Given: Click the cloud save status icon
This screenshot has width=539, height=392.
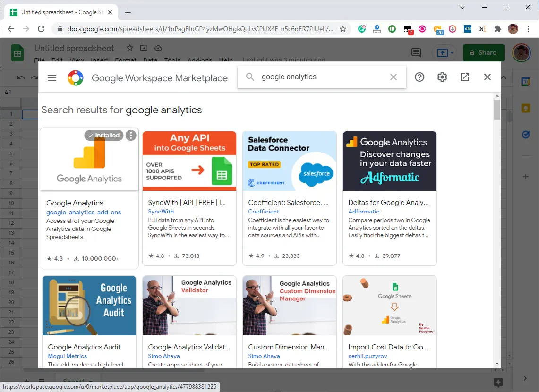Looking at the screenshot, I should pyautogui.click(x=158, y=48).
